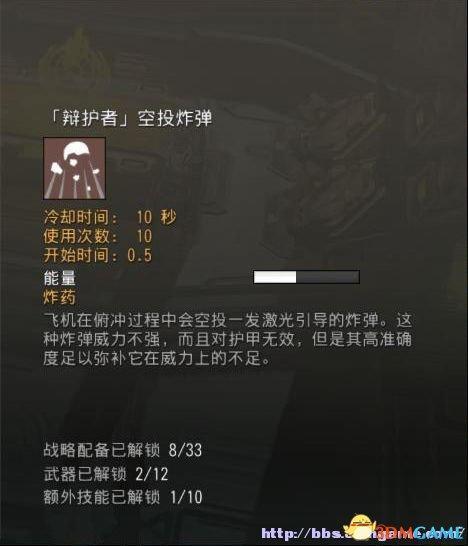Click the 开始时间 0.5 stat line
The image size is (468, 546).
pos(98,255)
